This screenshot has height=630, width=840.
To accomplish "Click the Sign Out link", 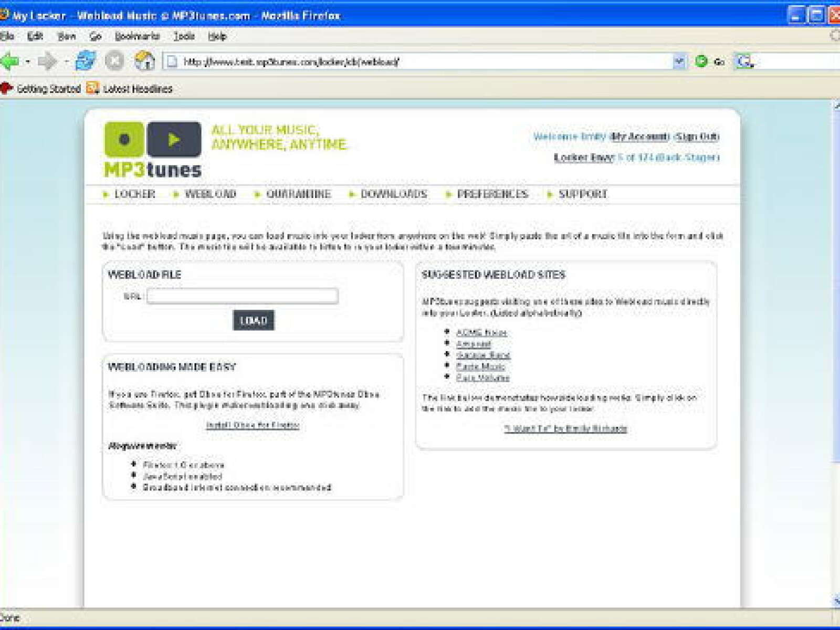I will tap(697, 137).
